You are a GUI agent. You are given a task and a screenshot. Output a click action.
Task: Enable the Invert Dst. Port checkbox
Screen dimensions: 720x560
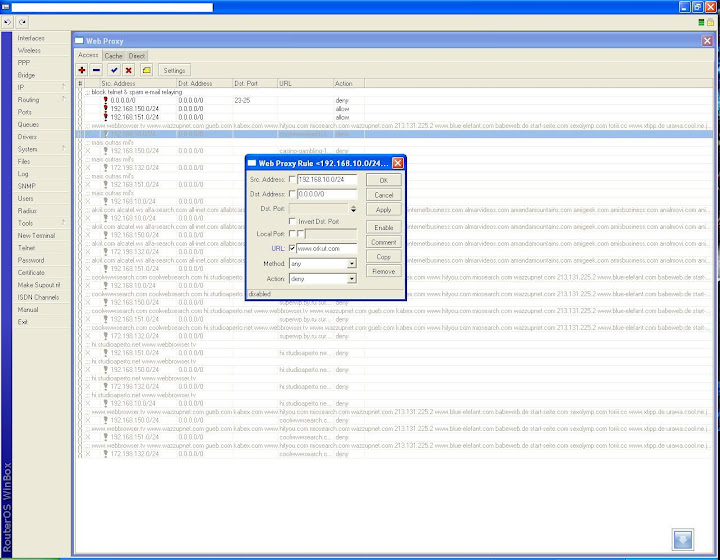(292, 221)
